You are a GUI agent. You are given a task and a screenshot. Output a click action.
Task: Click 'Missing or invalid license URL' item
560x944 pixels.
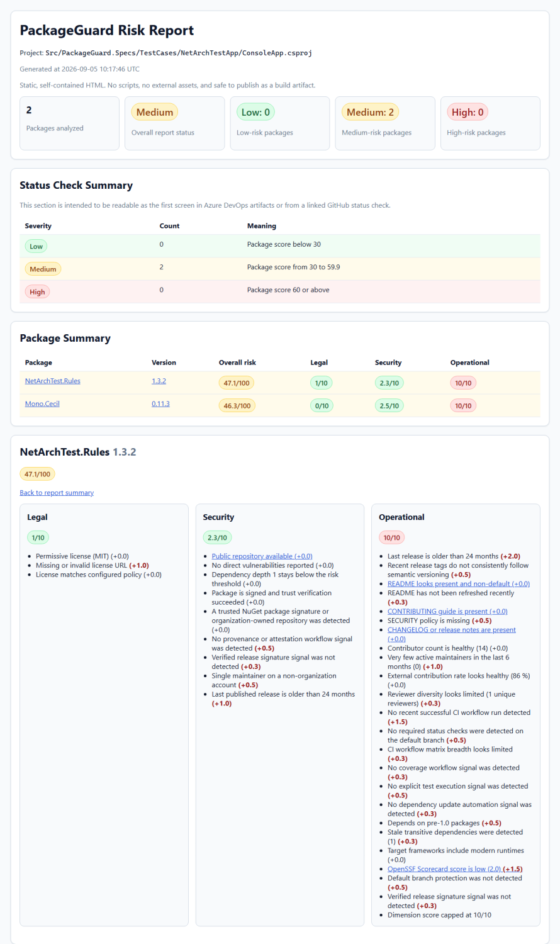tap(92, 566)
